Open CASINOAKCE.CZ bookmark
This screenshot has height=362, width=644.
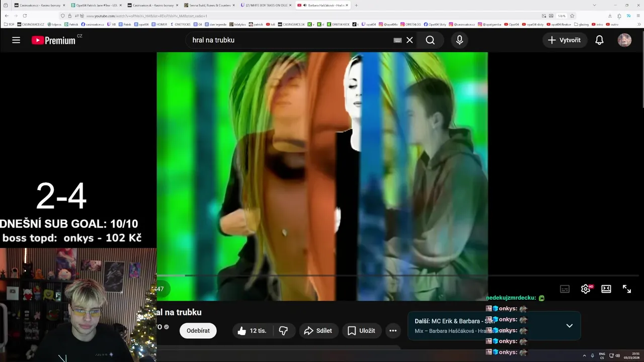click(31, 24)
